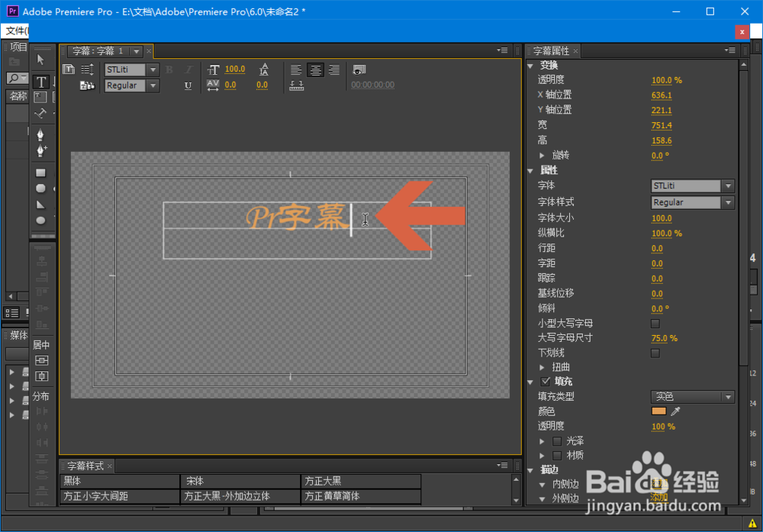Apply the 宋体 title style
763x532 pixels.
[x=240, y=481]
